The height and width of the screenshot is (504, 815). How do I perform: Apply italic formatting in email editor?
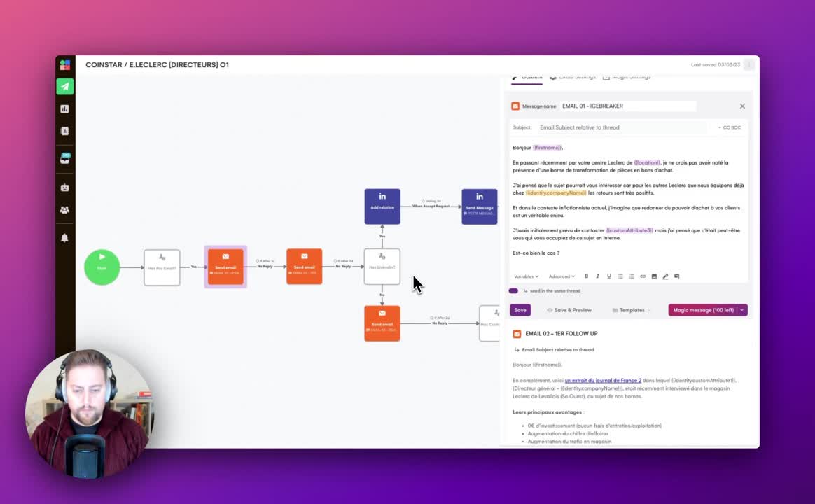(598, 276)
